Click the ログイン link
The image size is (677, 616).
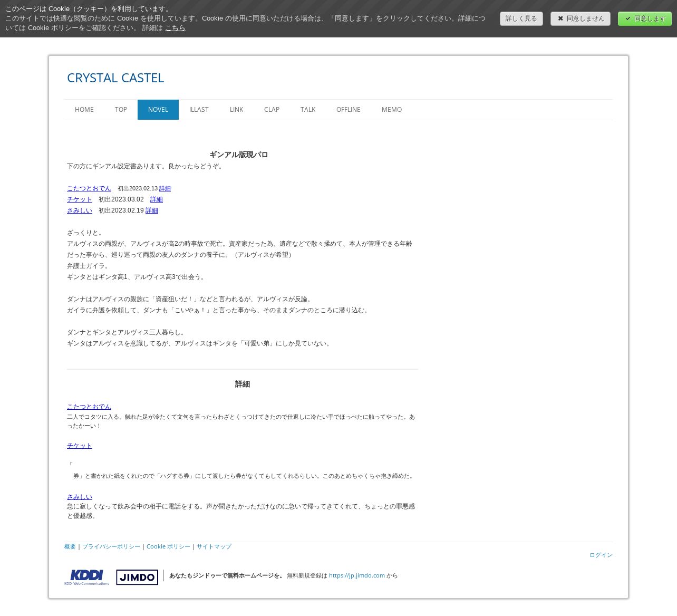[601, 555]
